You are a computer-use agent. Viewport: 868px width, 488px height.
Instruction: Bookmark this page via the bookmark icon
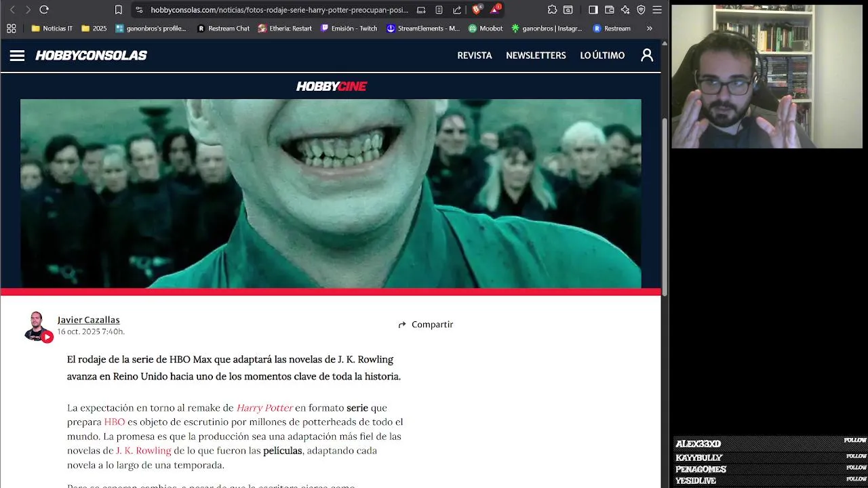tap(119, 9)
